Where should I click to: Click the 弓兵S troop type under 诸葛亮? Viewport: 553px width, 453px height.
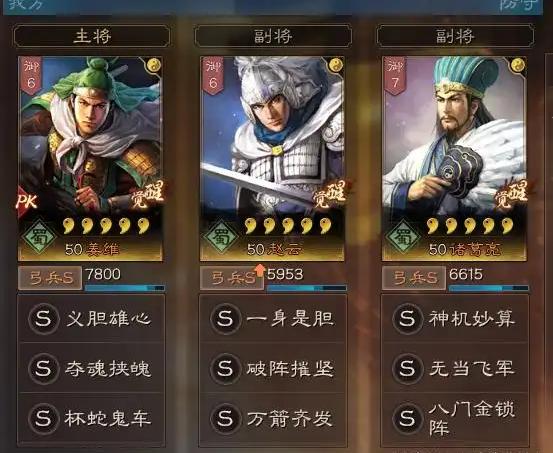pyautogui.click(x=414, y=278)
